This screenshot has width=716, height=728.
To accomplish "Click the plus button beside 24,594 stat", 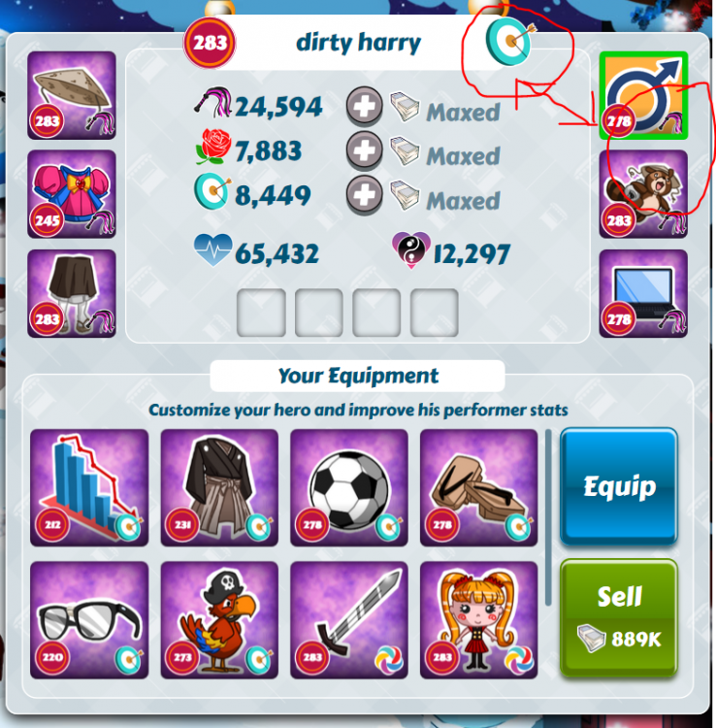I will click(364, 107).
